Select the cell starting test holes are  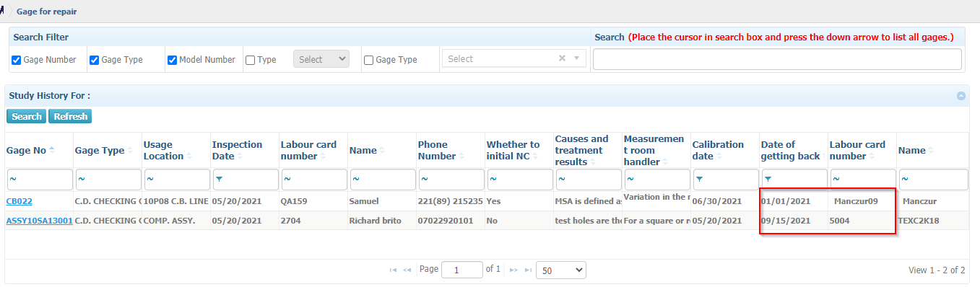(589, 221)
